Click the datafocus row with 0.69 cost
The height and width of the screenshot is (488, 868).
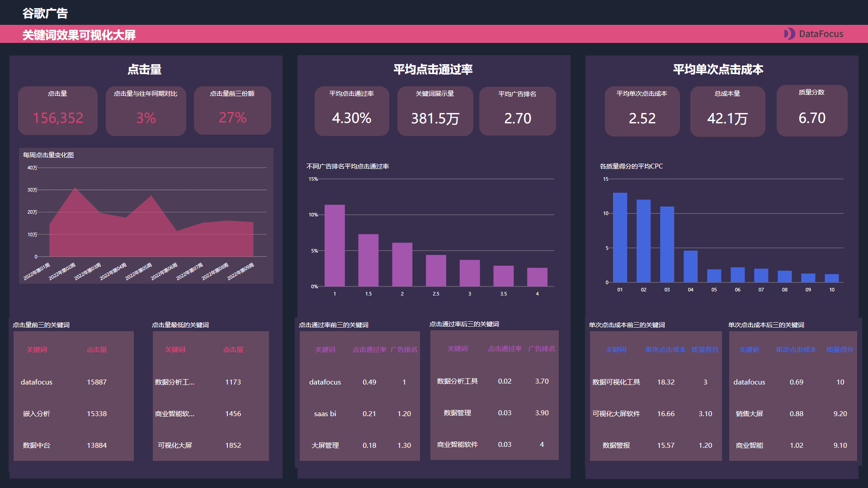793,382
